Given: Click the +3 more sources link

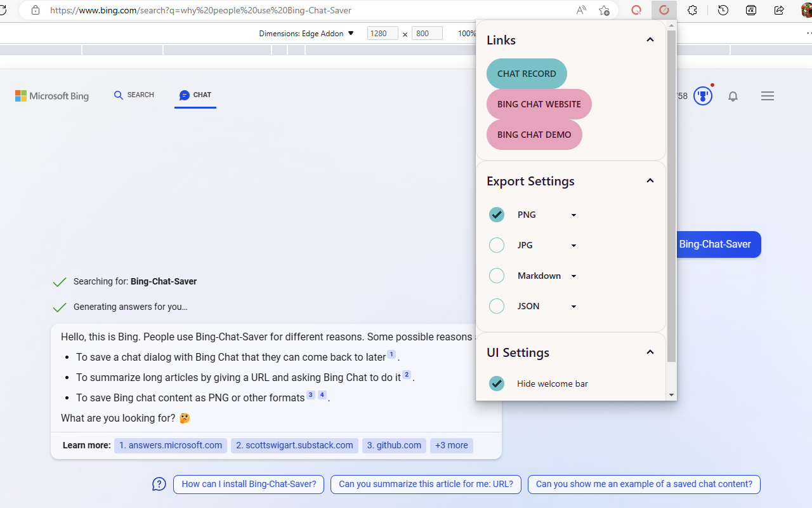Looking at the screenshot, I should pyautogui.click(x=452, y=446).
